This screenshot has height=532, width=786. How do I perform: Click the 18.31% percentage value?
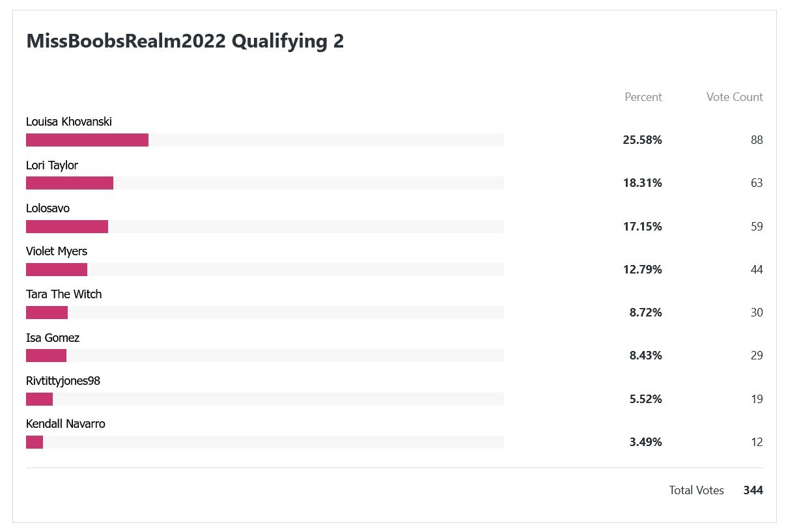(642, 183)
